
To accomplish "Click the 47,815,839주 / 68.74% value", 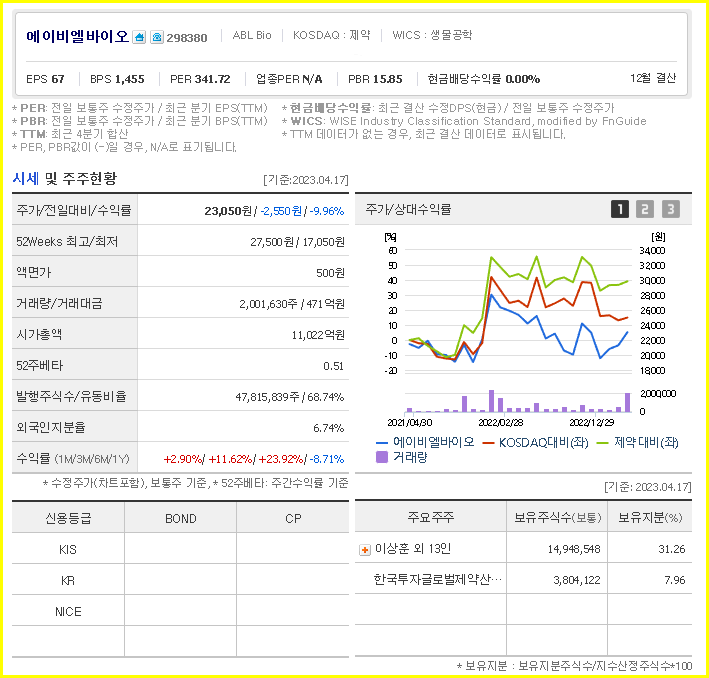I will coord(290,397).
